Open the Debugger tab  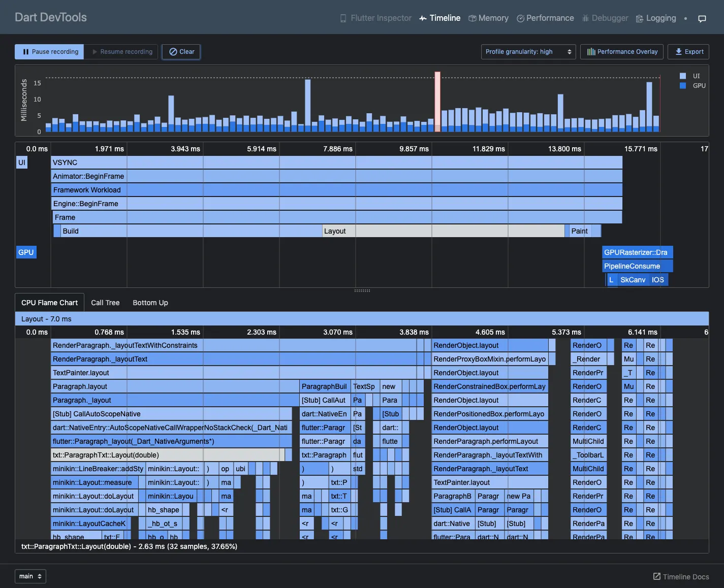point(605,18)
